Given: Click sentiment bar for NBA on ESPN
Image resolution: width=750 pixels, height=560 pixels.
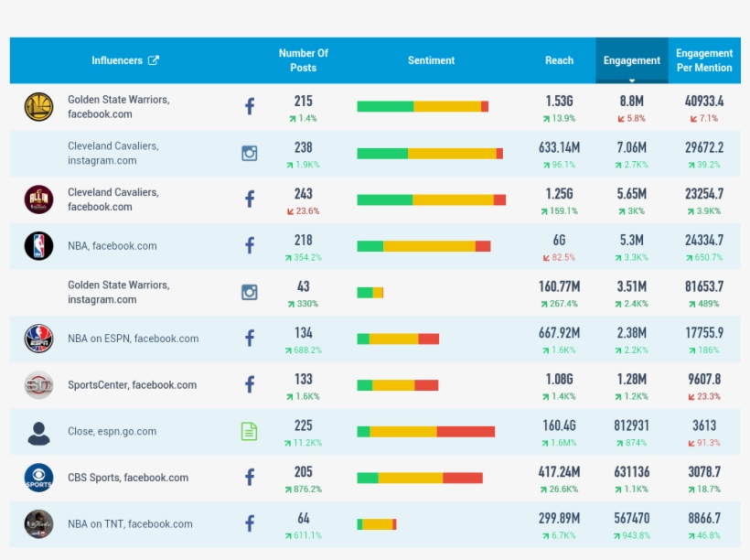Looking at the screenshot, I should tap(398, 339).
